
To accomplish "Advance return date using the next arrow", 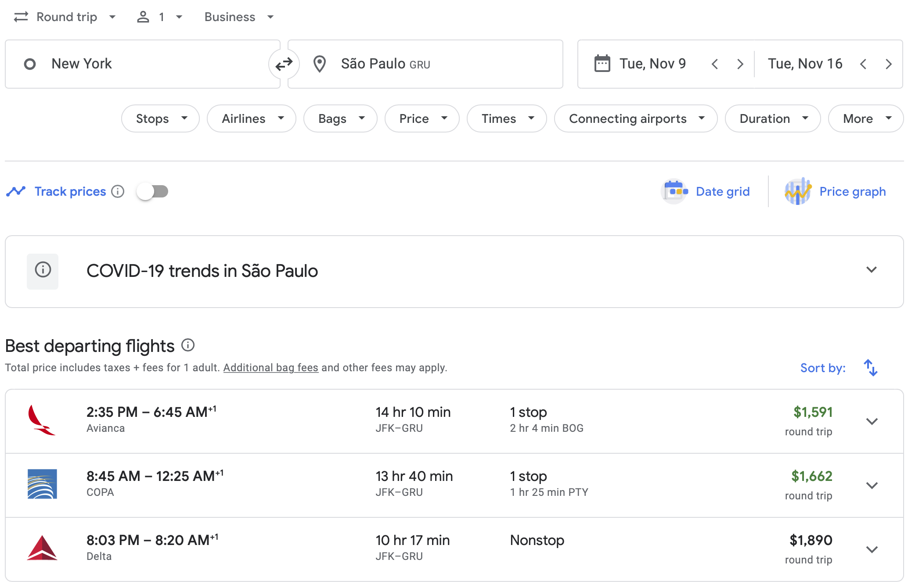I will click(x=888, y=64).
